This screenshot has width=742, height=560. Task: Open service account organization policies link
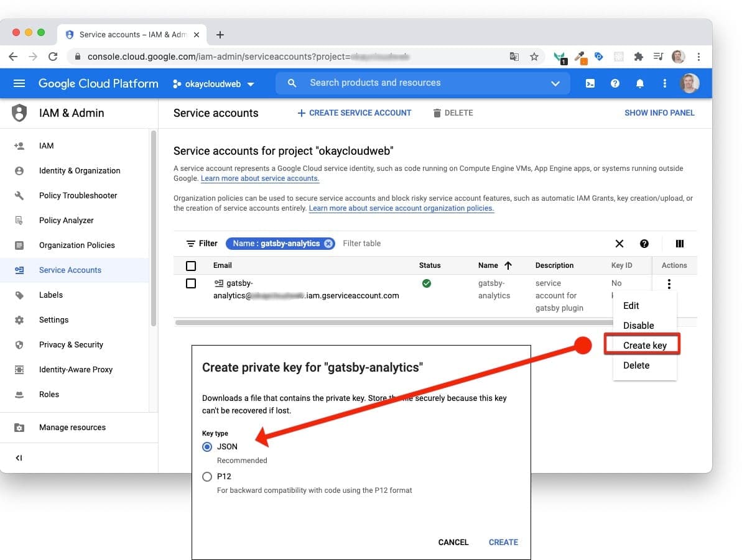(401, 208)
